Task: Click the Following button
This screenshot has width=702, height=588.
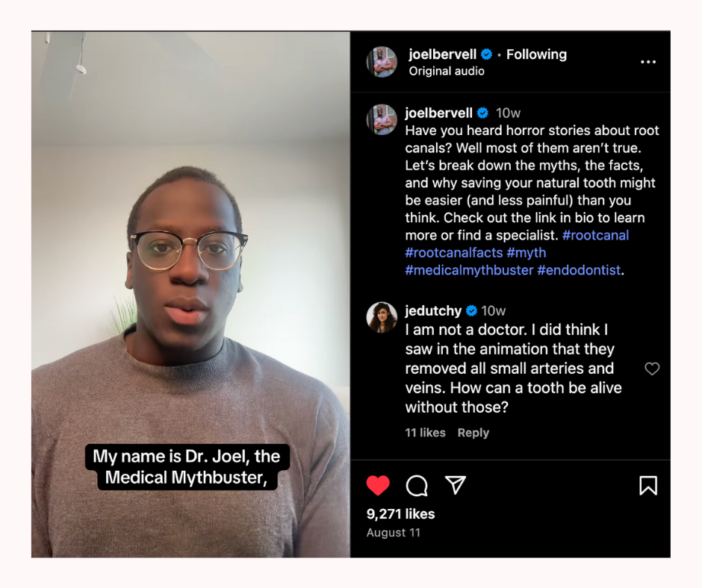Action: pos(536,54)
